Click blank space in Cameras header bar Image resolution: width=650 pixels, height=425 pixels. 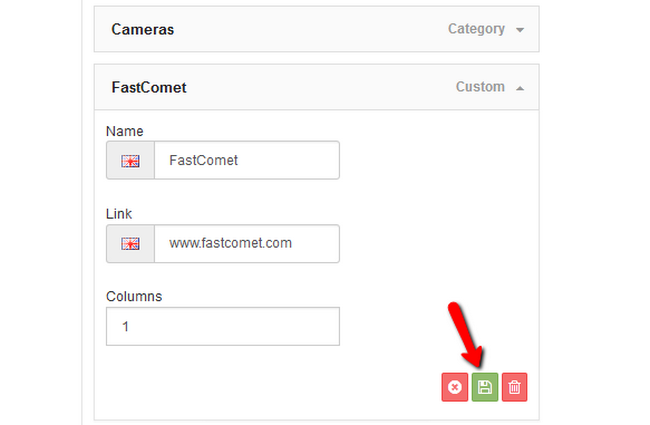tap(300, 30)
